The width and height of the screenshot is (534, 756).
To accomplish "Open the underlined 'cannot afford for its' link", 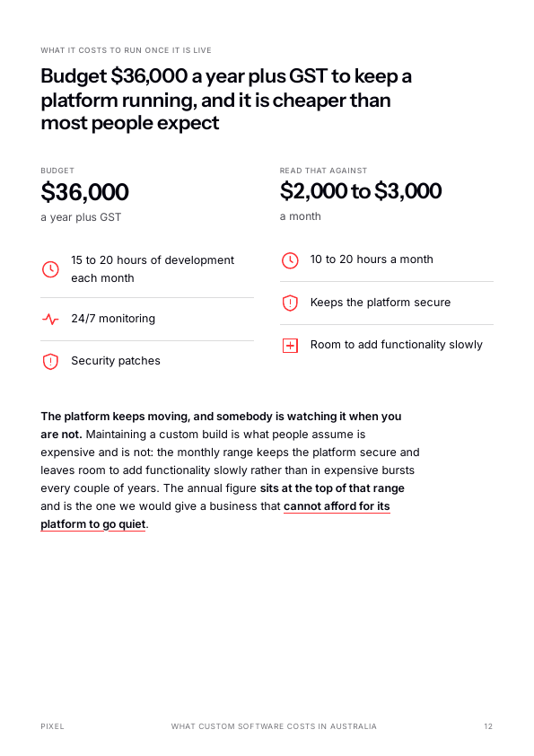I will click(337, 506).
